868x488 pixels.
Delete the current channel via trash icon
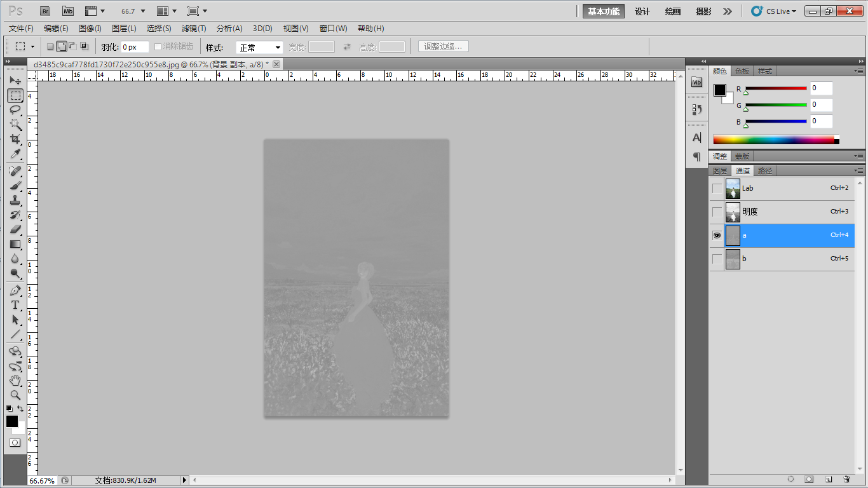click(846, 479)
